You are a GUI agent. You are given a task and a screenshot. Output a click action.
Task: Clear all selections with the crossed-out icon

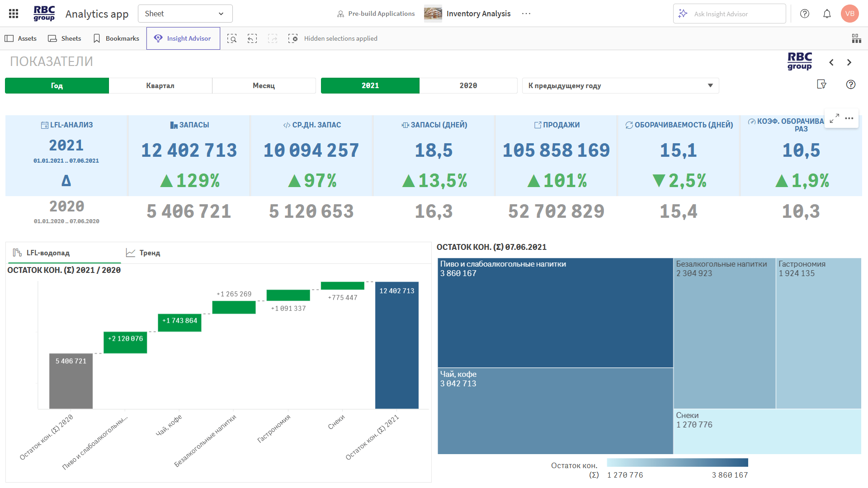pyautogui.click(x=293, y=38)
